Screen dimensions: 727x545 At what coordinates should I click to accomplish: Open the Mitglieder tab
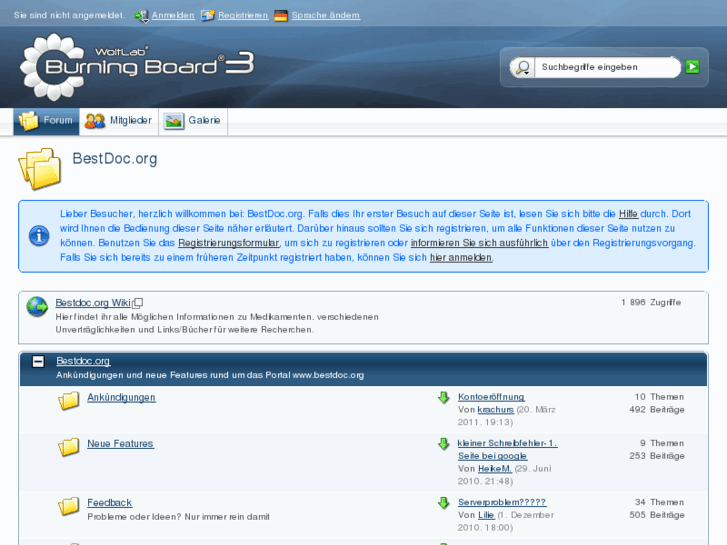pyautogui.click(x=119, y=121)
